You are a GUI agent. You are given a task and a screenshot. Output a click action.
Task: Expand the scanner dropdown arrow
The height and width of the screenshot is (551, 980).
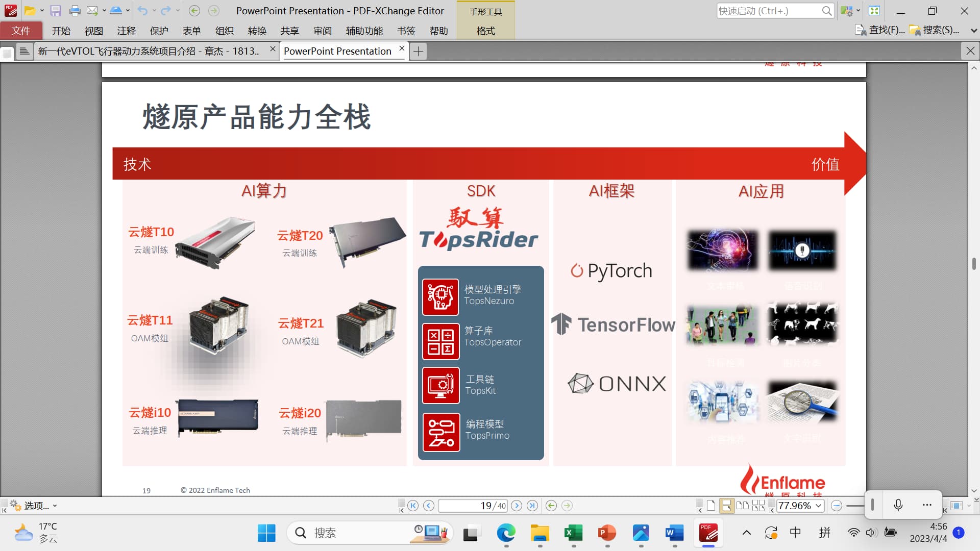pyautogui.click(x=128, y=11)
